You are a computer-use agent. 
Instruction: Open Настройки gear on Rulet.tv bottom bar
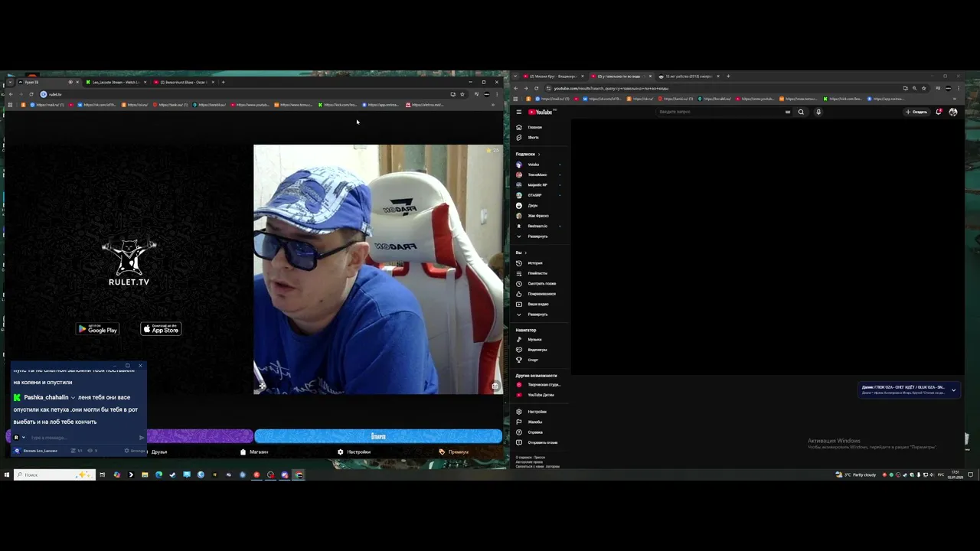[x=354, y=452]
